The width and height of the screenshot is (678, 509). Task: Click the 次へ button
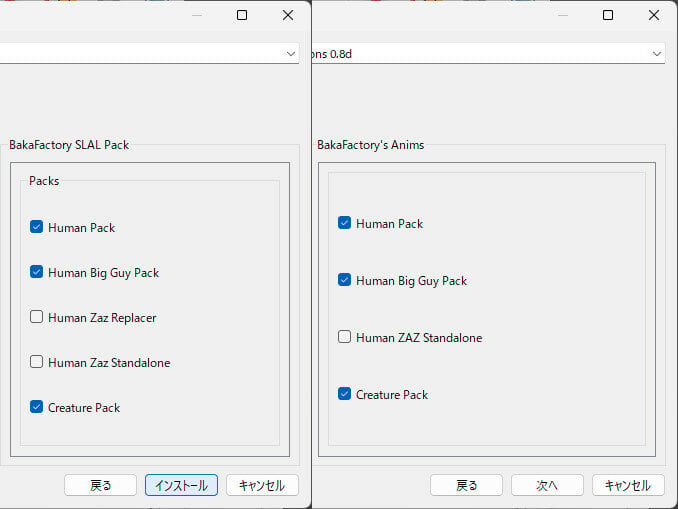547,485
